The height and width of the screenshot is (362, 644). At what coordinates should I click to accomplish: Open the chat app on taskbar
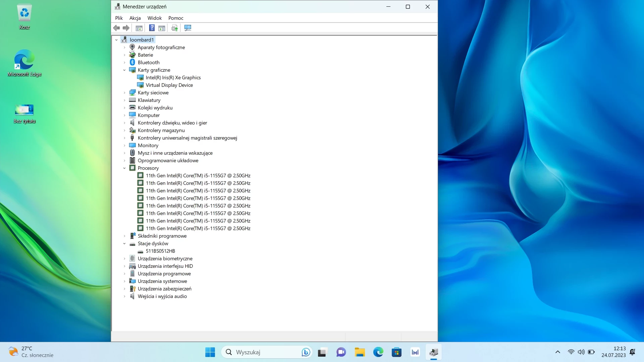341,352
